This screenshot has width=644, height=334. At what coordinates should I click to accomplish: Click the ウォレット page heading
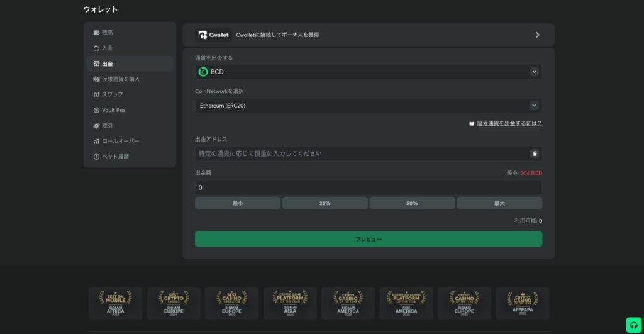101,9
